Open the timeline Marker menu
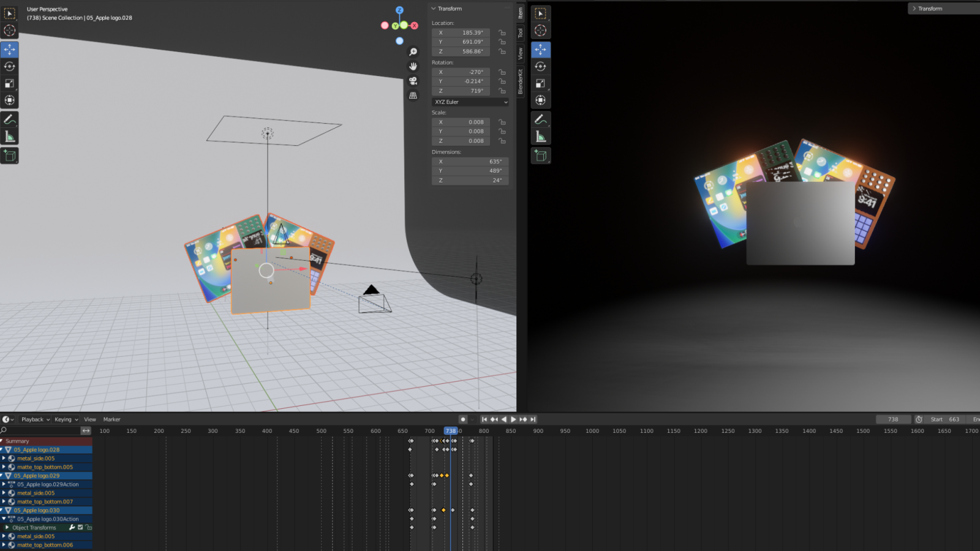980x551 pixels. pyautogui.click(x=112, y=419)
